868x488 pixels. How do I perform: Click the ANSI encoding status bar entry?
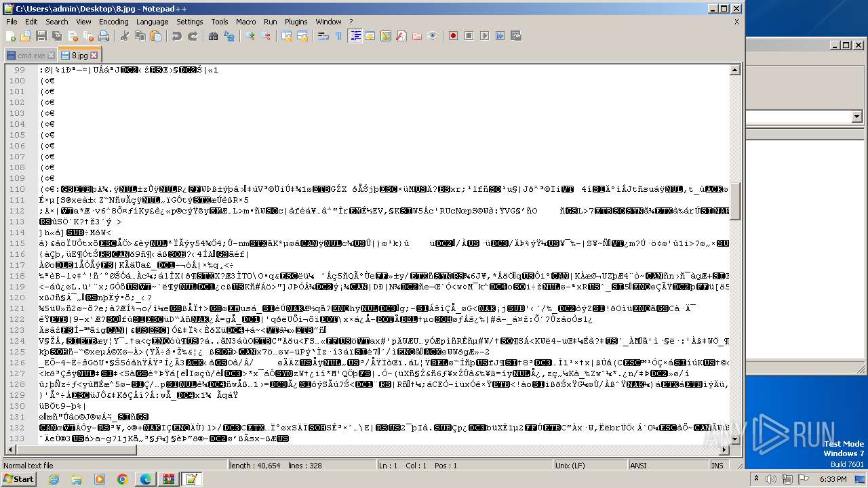668,466
